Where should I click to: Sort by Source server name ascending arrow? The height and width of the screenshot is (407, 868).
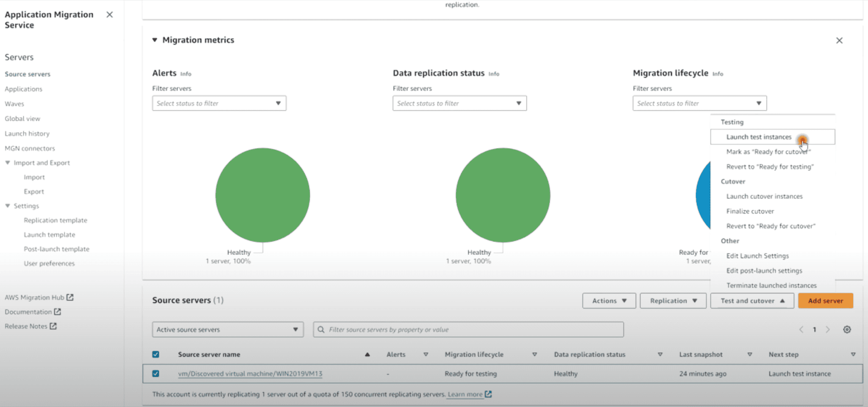(x=367, y=354)
